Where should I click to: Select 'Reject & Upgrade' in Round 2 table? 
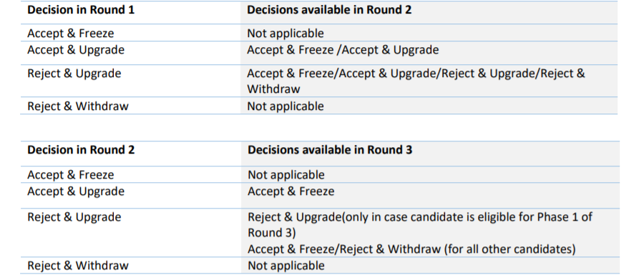click(74, 217)
